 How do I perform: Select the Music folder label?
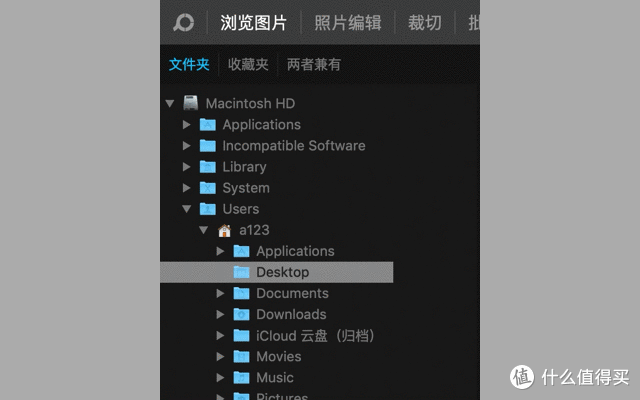pos(275,378)
